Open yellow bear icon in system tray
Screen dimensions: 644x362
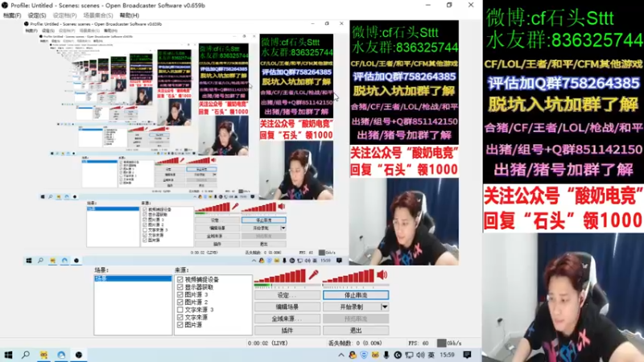point(375,355)
